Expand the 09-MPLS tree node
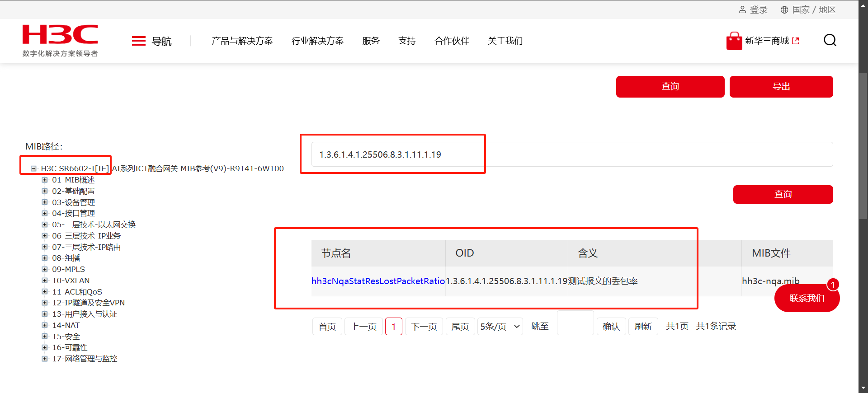Viewport: 868px width, 393px height. coord(45,269)
